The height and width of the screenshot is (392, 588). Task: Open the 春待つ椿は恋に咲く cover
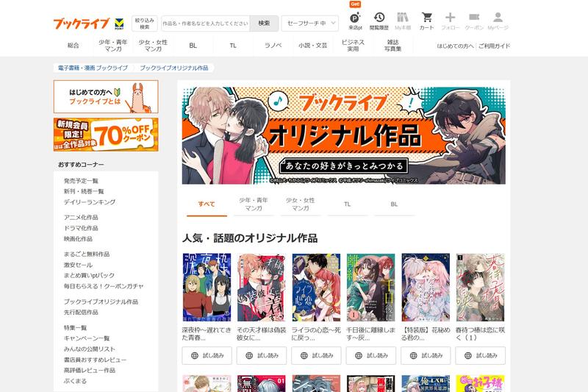click(481, 288)
